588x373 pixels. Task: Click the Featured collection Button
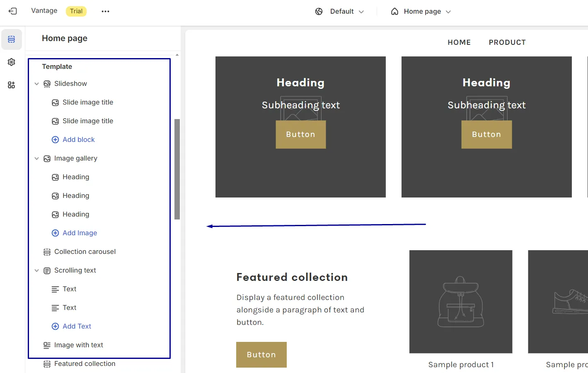click(x=261, y=355)
